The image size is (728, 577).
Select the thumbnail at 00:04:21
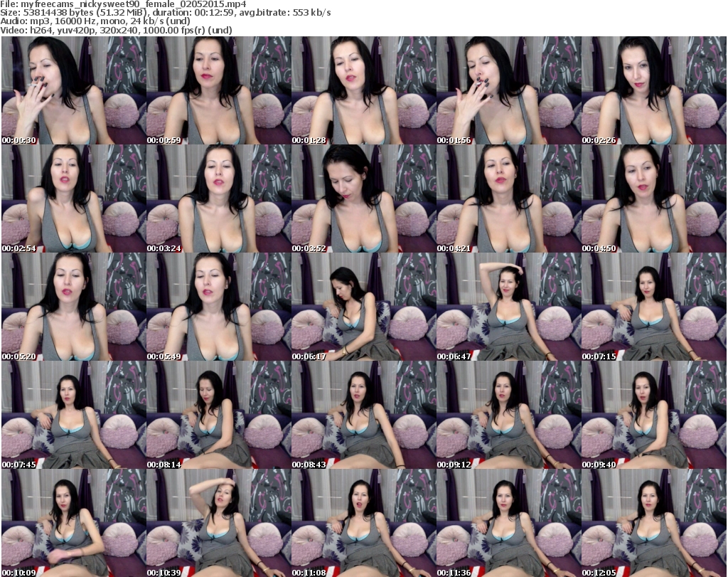coord(508,198)
